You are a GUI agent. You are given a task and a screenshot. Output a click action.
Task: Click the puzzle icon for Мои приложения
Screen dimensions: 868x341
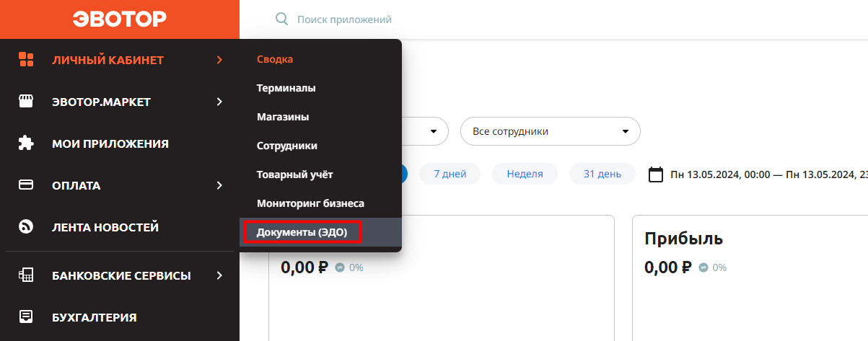pos(26,143)
